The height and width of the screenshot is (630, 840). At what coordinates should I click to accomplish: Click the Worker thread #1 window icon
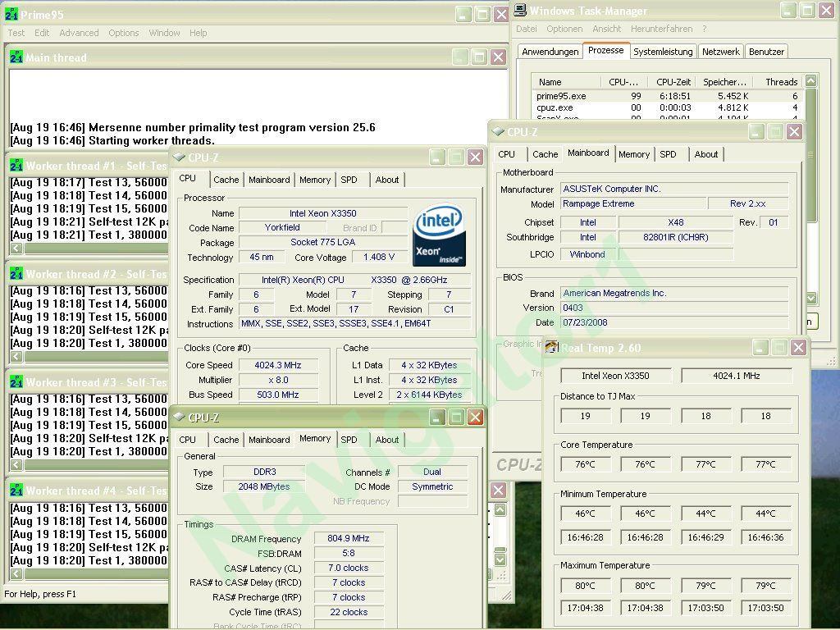tap(16, 166)
